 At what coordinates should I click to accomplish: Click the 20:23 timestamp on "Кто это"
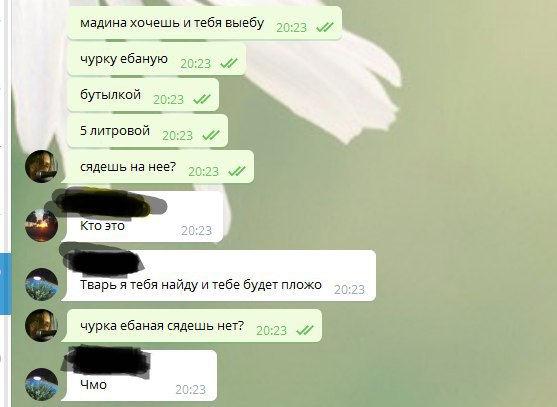pos(196,231)
